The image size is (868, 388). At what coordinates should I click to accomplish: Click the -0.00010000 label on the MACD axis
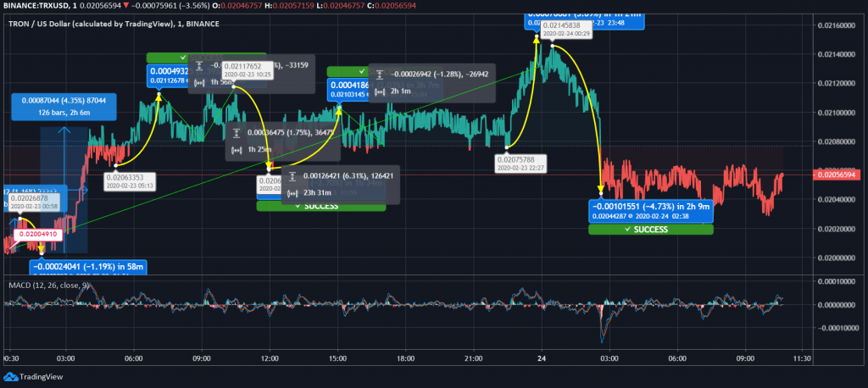click(838, 328)
